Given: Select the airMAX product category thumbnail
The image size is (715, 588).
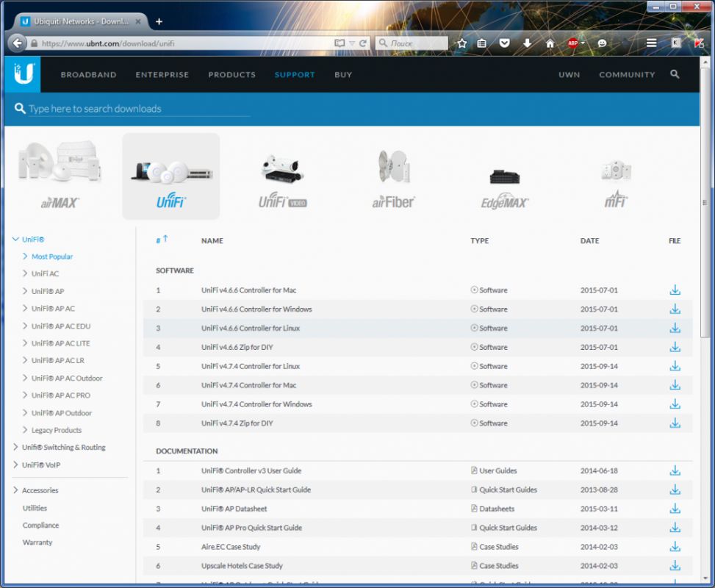Looking at the screenshot, I should click(60, 176).
